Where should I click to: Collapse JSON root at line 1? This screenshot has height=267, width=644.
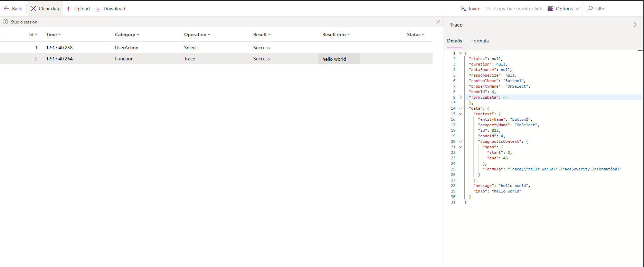pos(461,53)
